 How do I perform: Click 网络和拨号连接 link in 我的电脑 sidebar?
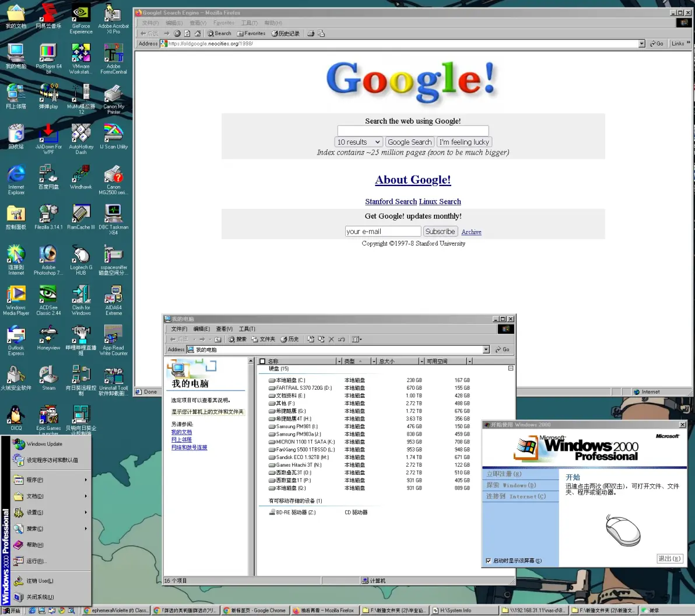189,447
